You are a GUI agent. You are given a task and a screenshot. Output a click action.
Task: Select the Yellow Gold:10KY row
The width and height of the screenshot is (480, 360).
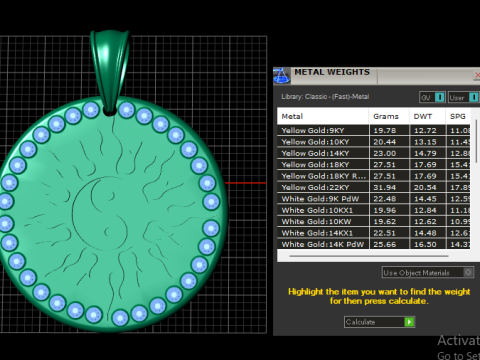point(373,142)
